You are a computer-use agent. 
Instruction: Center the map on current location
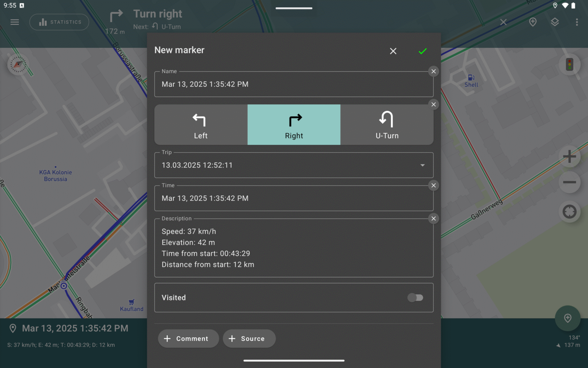(x=570, y=212)
